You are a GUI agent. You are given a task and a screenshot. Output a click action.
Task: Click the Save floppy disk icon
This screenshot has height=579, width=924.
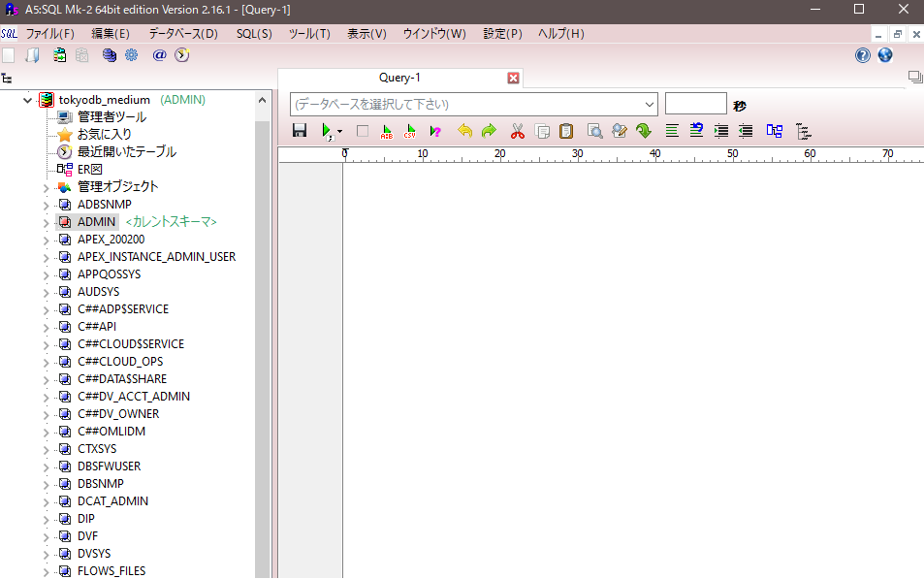[x=300, y=131]
